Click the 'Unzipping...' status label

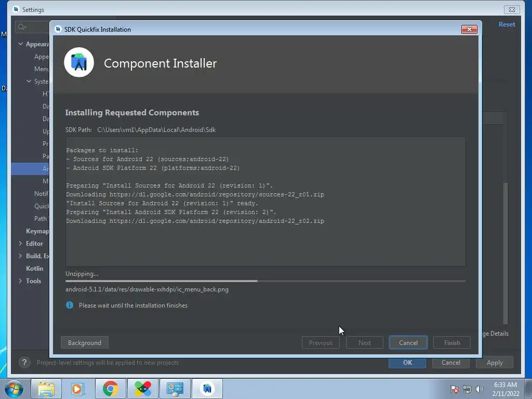point(82,273)
